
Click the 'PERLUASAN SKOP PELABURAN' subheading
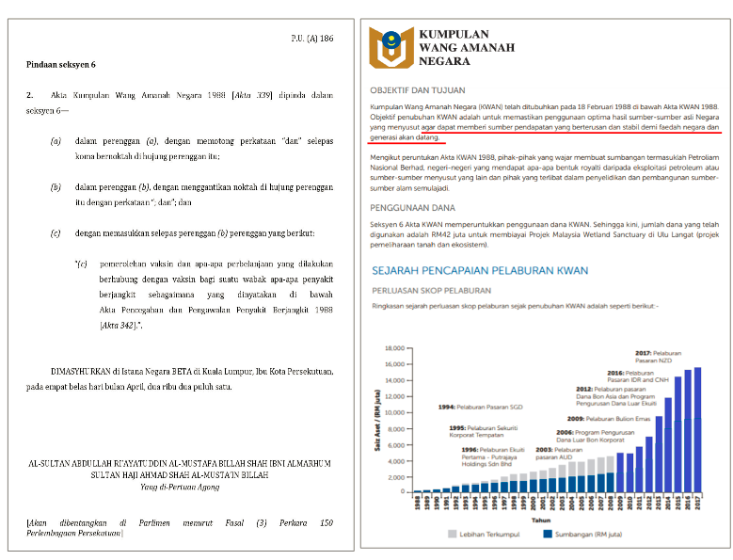click(x=432, y=291)
